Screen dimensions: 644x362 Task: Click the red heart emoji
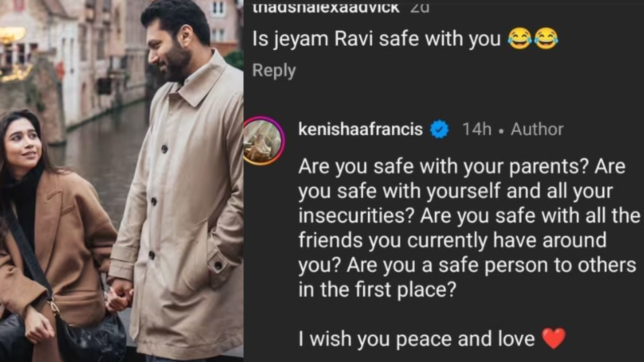point(553,338)
